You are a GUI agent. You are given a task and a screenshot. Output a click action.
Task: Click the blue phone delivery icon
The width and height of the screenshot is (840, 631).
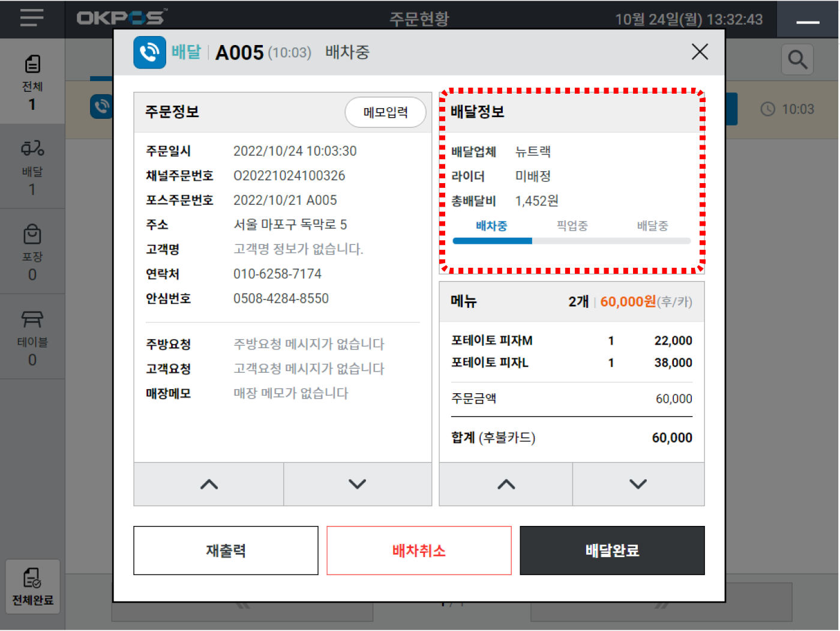click(149, 53)
